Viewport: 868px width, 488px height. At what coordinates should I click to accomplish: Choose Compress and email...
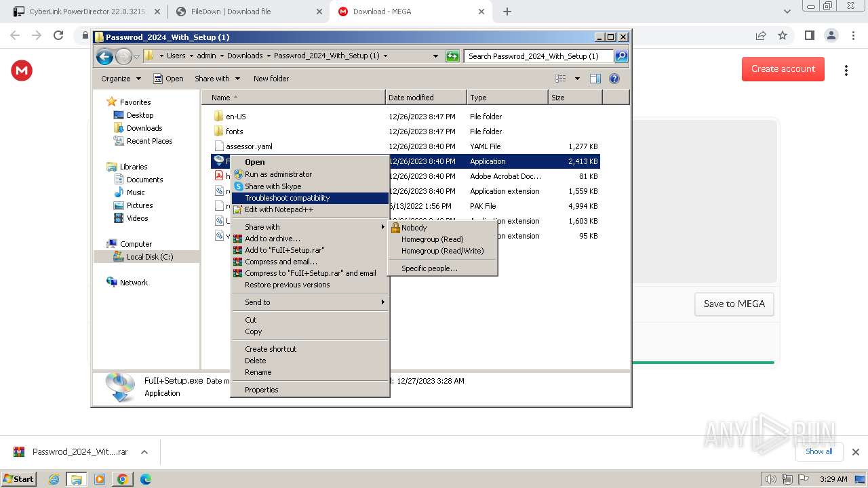310,262
